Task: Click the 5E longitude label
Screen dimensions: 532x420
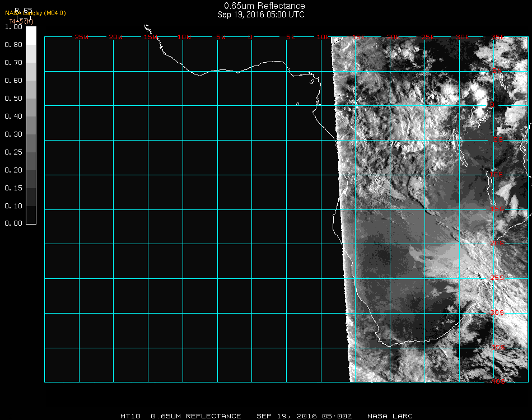Action: pos(290,37)
